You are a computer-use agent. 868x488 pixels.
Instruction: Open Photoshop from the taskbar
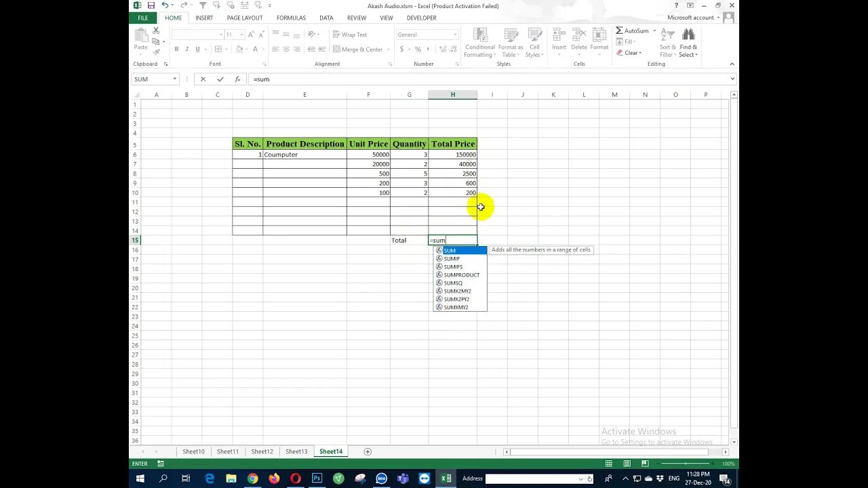(x=317, y=479)
